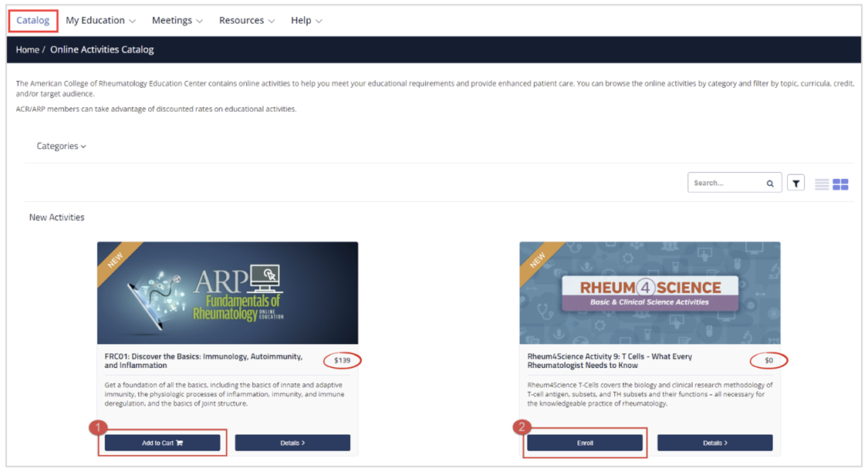Click the search magnifier icon
The width and height of the screenshot is (868, 472).
(770, 184)
